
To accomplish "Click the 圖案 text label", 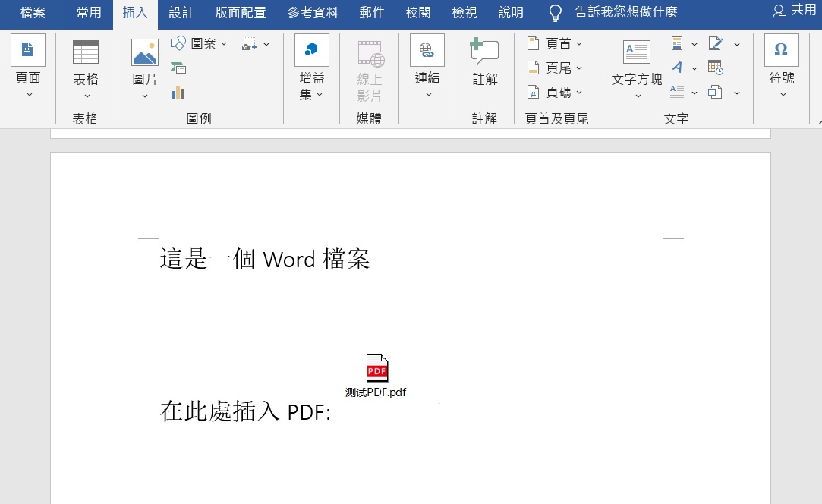I will click(203, 44).
